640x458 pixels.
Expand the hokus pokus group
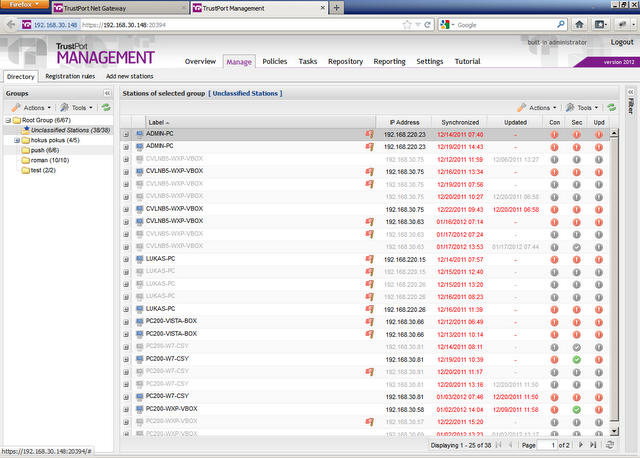16,140
